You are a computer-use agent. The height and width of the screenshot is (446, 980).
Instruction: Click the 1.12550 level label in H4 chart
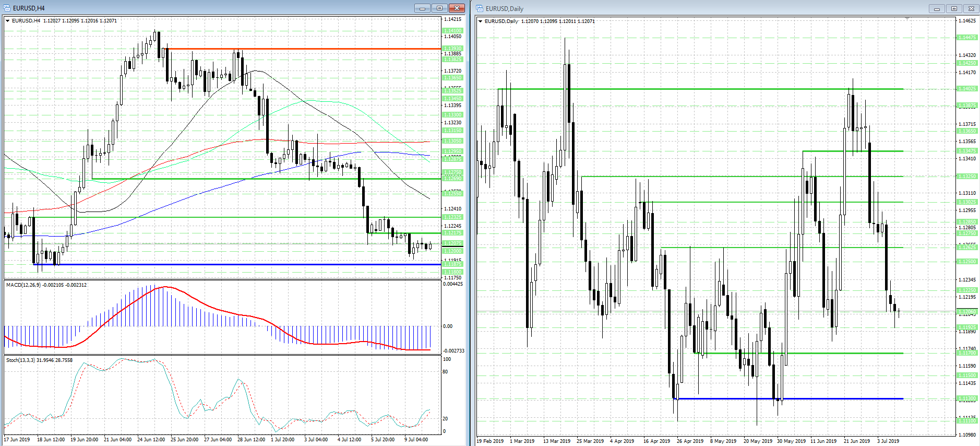point(452,194)
